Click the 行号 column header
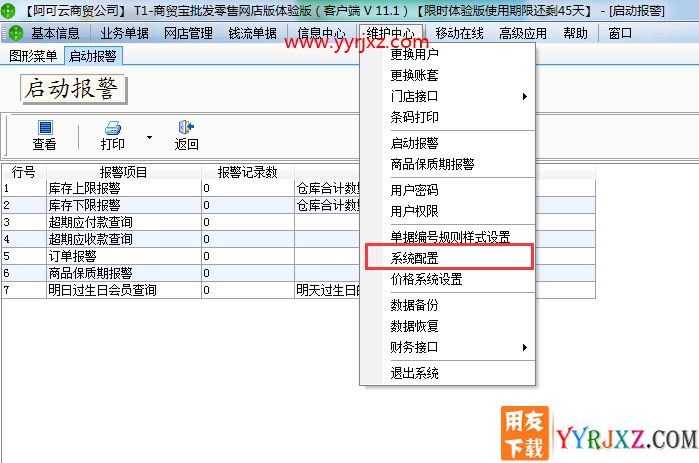The height and width of the screenshot is (463, 699). [x=24, y=172]
